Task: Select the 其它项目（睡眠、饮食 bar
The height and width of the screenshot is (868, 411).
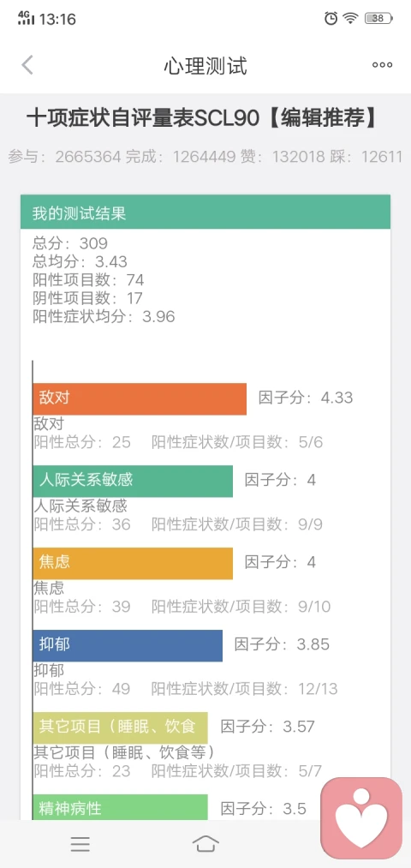Action: coord(120,728)
